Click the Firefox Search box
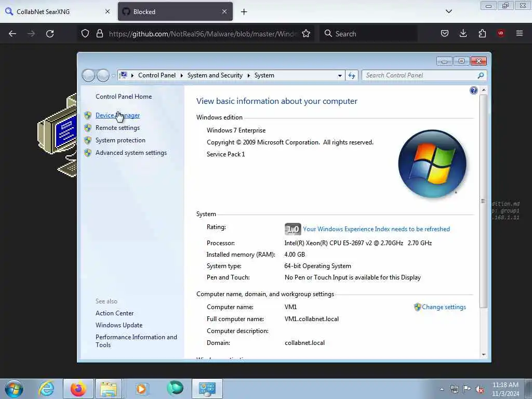532x399 pixels. [x=368, y=34]
